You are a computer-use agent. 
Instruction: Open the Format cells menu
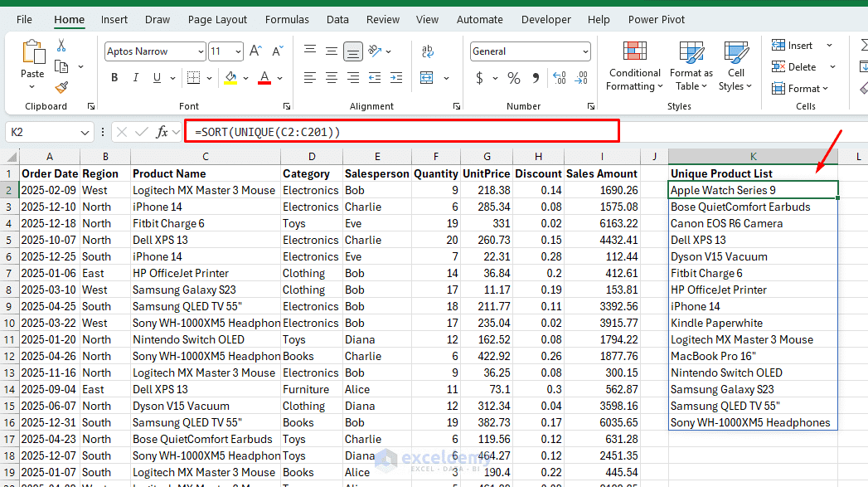pos(800,88)
